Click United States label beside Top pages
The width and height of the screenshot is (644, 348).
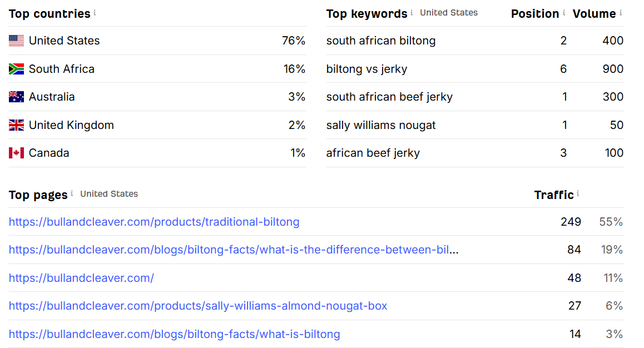pyautogui.click(x=109, y=194)
